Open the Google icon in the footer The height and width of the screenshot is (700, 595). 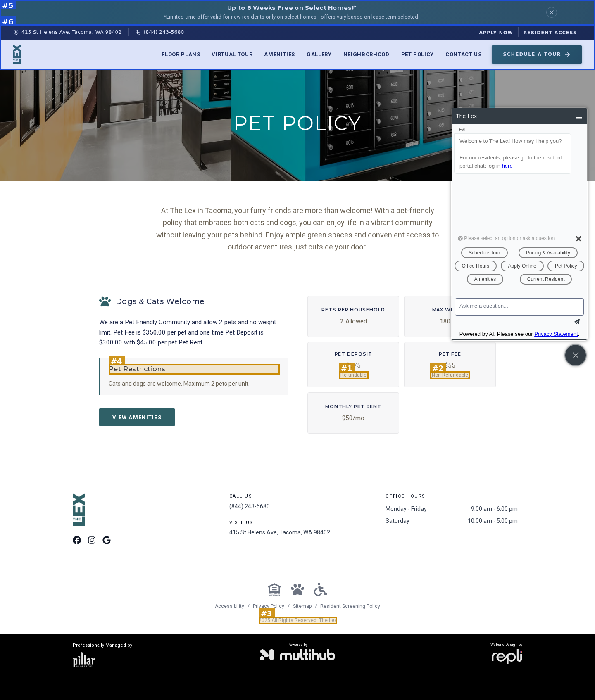coord(107,540)
